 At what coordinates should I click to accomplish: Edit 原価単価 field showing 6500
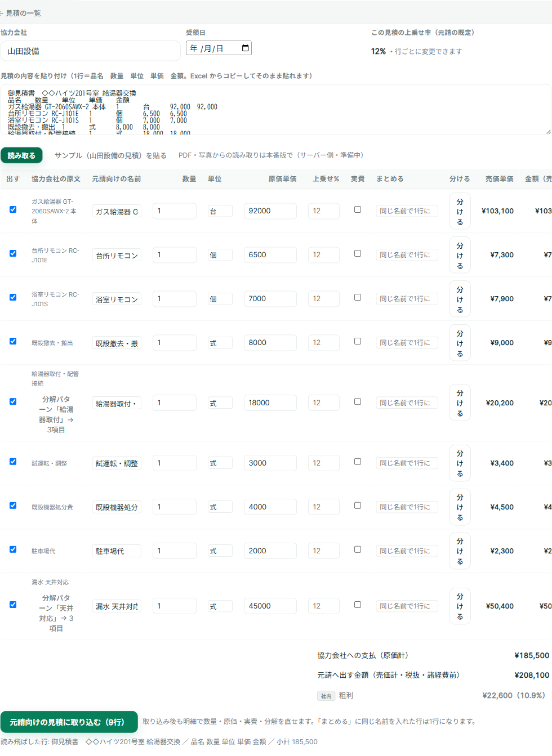270,255
